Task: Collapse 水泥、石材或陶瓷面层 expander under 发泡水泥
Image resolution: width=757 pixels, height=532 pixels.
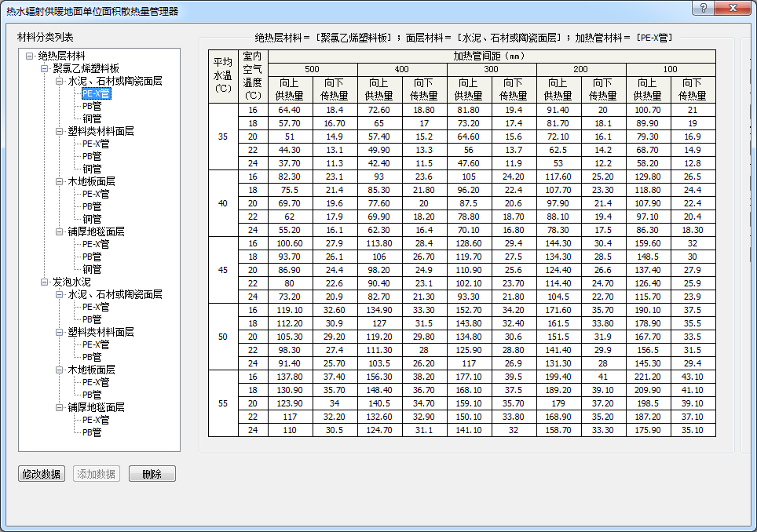Action: coord(60,294)
